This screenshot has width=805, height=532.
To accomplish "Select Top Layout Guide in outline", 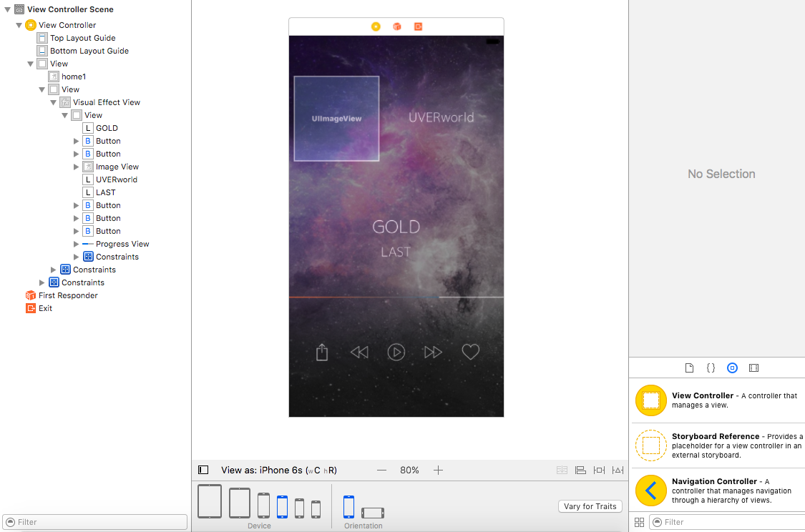I will pos(83,38).
